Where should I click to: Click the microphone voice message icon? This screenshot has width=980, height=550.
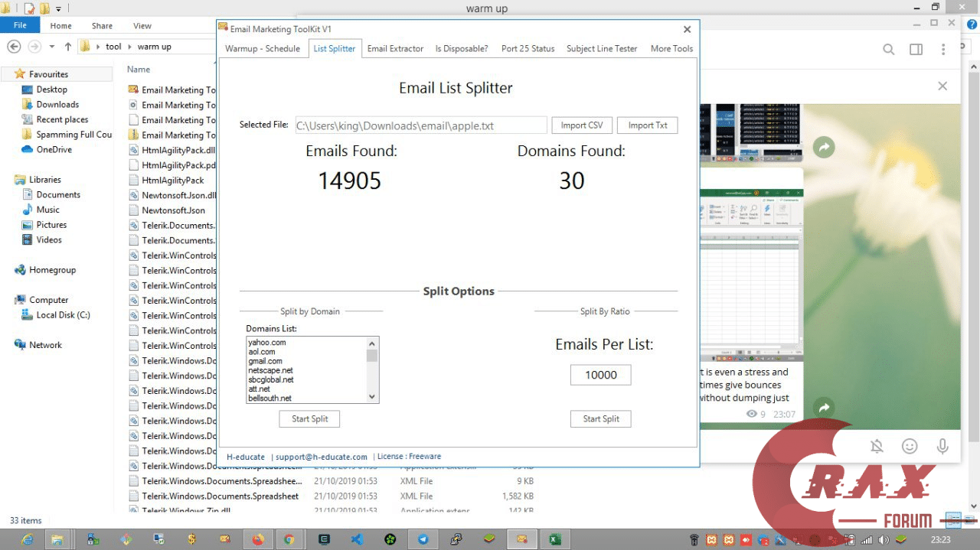coord(942,446)
